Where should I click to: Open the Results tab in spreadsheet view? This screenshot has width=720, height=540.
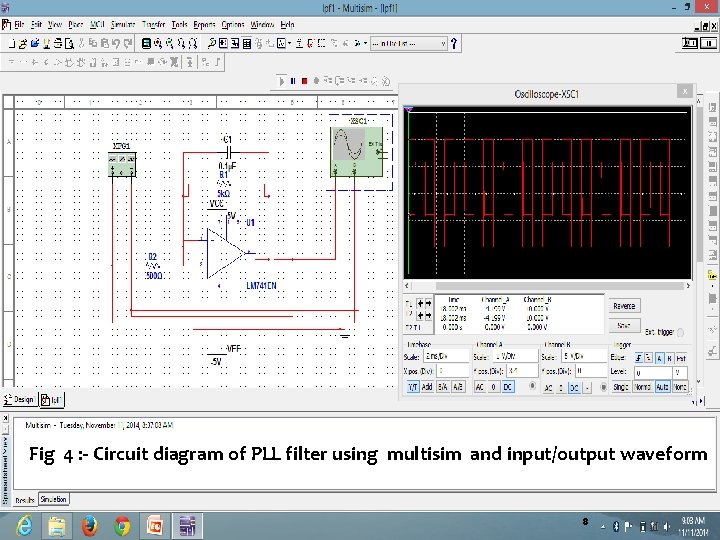(x=25, y=500)
